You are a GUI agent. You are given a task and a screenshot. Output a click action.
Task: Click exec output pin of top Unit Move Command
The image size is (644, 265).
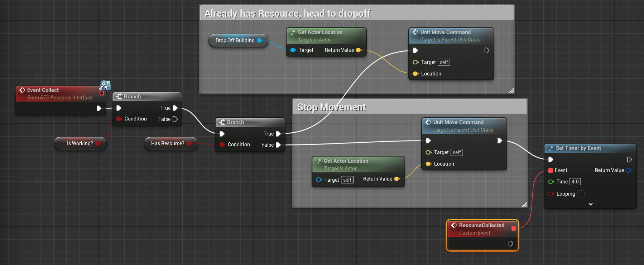[487, 50]
